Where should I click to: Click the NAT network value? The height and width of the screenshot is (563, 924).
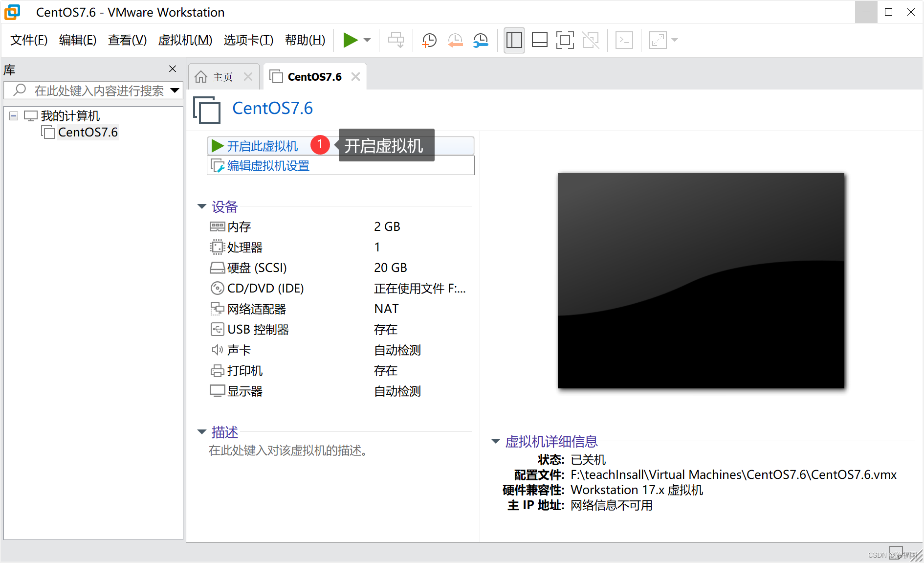click(x=386, y=309)
